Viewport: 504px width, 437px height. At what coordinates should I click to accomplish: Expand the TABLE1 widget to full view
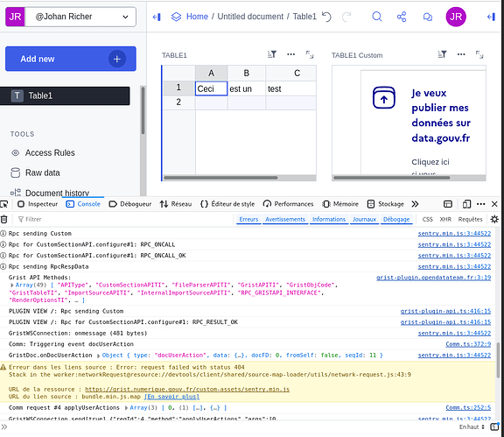coord(310,54)
